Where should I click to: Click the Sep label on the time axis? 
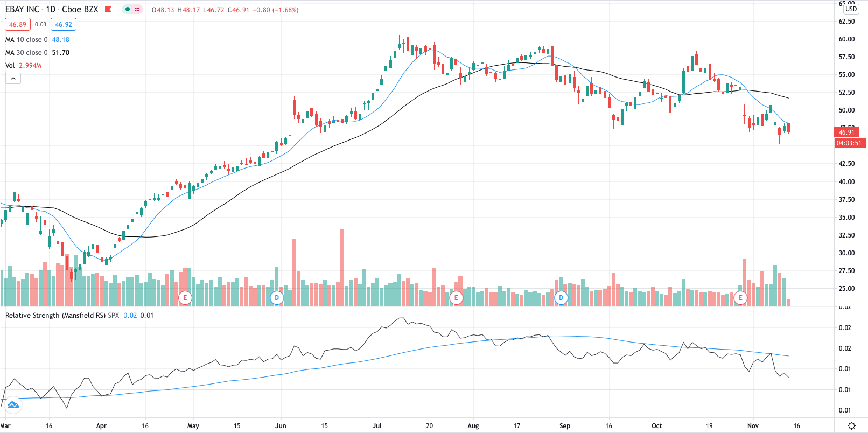point(565,425)
